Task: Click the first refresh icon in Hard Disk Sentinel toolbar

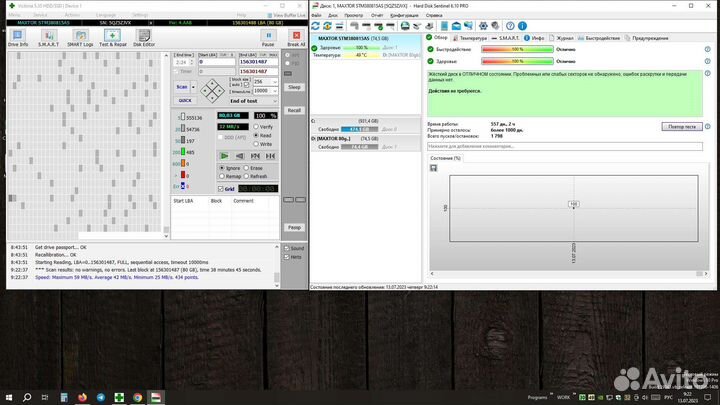Action: (315, 26)
